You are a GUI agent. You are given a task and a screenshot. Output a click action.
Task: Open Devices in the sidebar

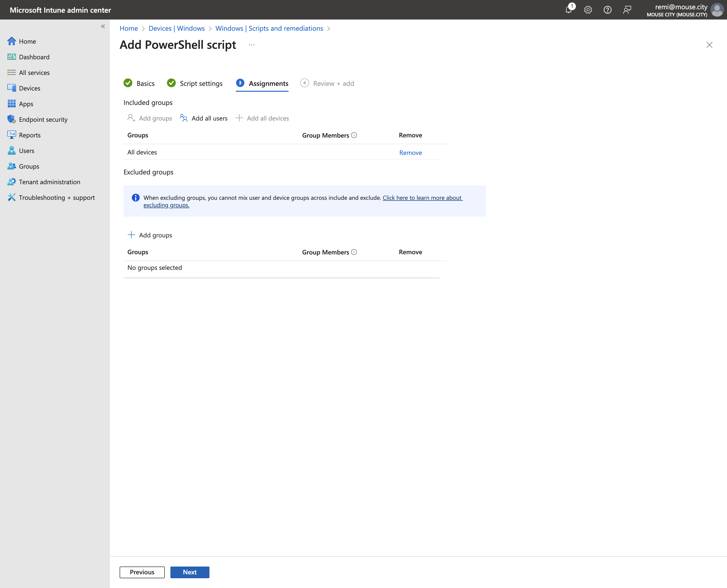click(24, 88)
